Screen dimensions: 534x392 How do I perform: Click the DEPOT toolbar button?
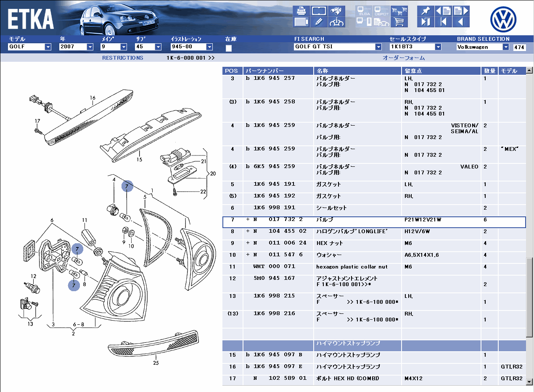pyautogui.click(x=382, y=11)
